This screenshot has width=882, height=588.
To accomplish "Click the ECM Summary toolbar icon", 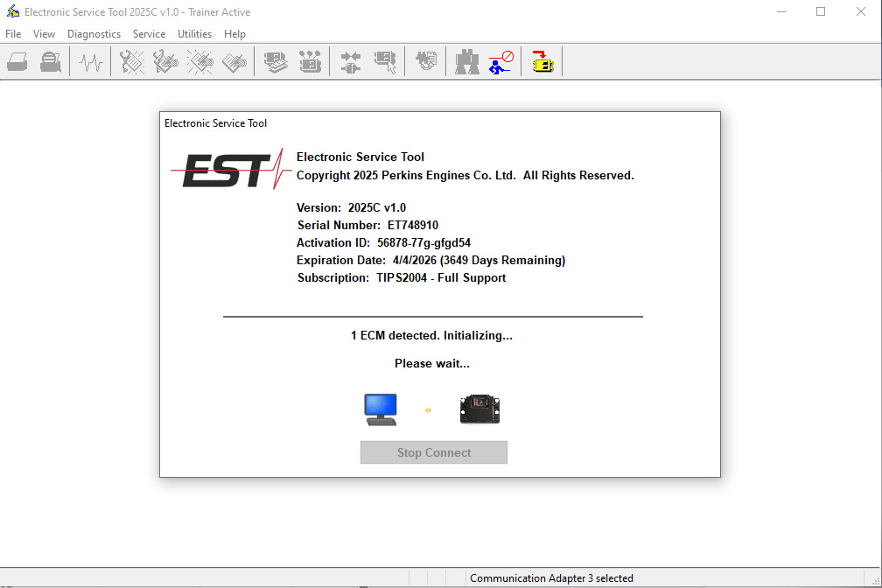I will pyautogui.click(x=276, y=62).
